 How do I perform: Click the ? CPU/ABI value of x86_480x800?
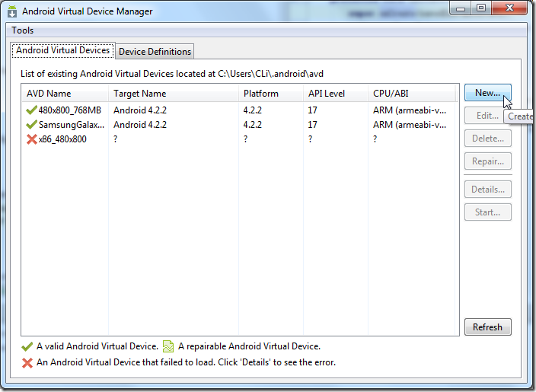pyautogui.click(x=375, y=139)
